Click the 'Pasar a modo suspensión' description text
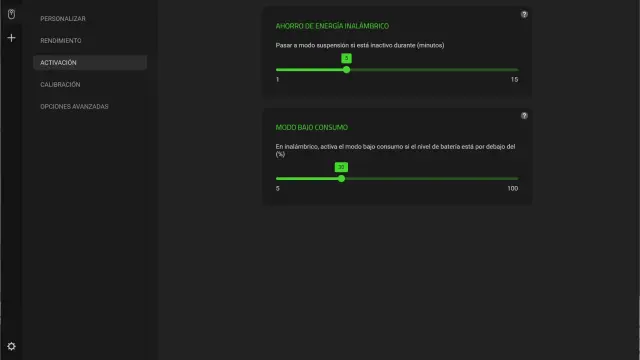The height and width of the screenshot is (360, 640). 360,45
